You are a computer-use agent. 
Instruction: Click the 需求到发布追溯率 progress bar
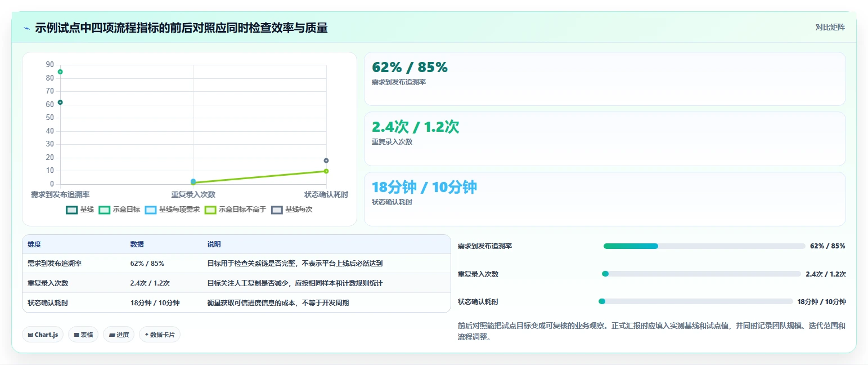click(x=704, y=246)
